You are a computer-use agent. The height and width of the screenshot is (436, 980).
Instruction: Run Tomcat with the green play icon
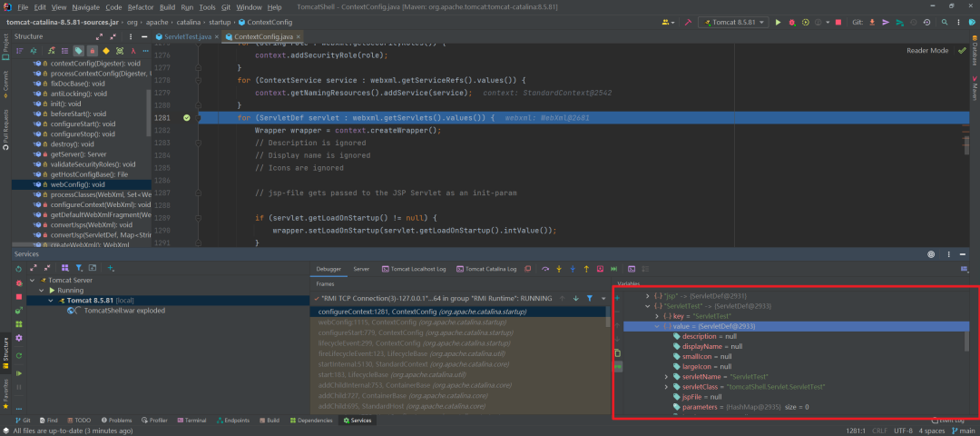coord(779,22)
